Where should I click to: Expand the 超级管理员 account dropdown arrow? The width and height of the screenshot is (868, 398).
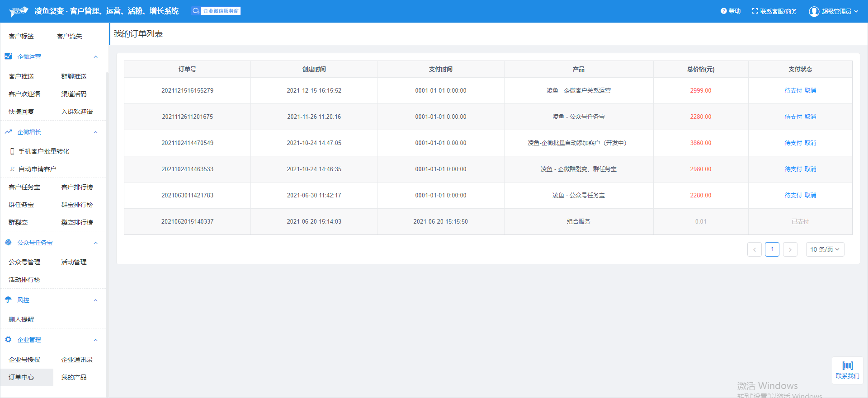(x=856, y=11)
